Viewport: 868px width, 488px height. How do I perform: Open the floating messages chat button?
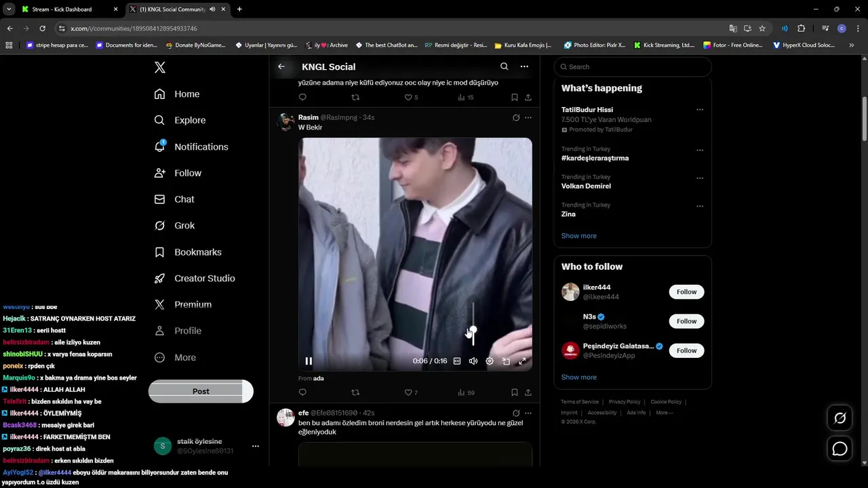840,449
